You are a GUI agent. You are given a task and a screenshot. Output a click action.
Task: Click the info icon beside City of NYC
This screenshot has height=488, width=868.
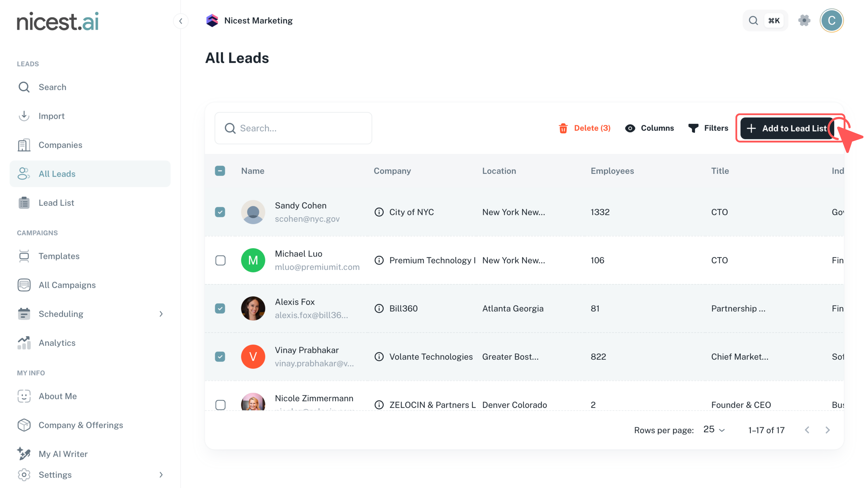click(379, 212)
